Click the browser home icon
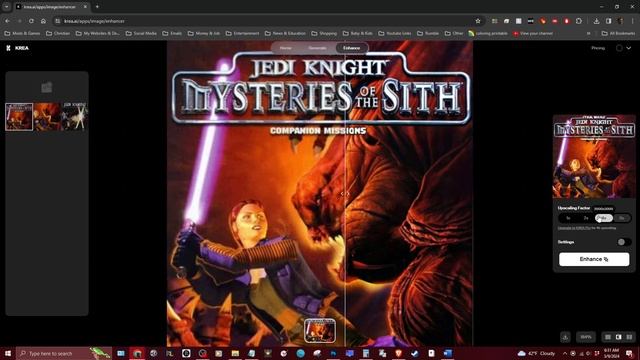Image resolution: width=640 pixels, height=360 pixels. [43, 21]
